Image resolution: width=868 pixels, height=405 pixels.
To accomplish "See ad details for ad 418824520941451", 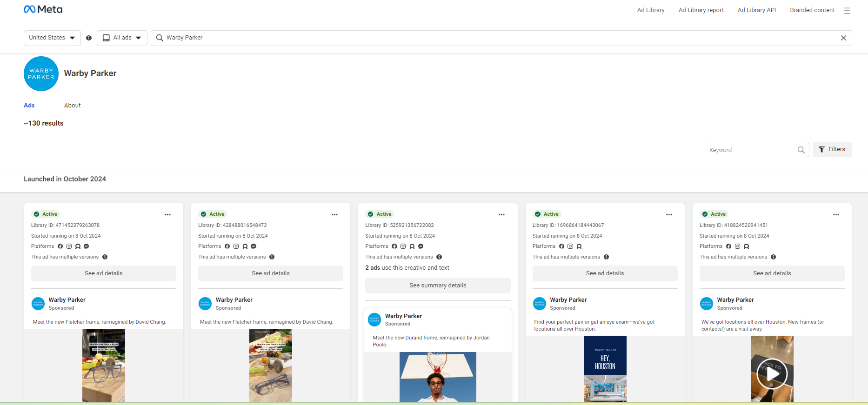I will (772, 273).
